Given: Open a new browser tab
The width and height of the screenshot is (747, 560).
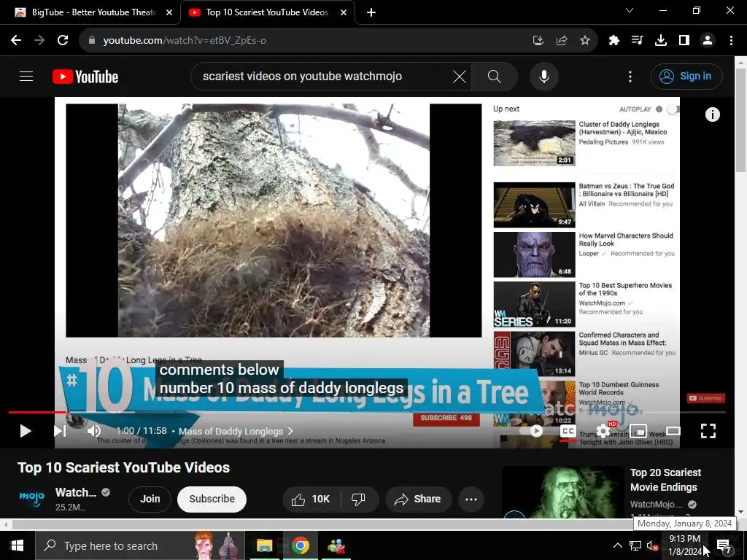Looking at the screenshot, I should coord(371,12).
